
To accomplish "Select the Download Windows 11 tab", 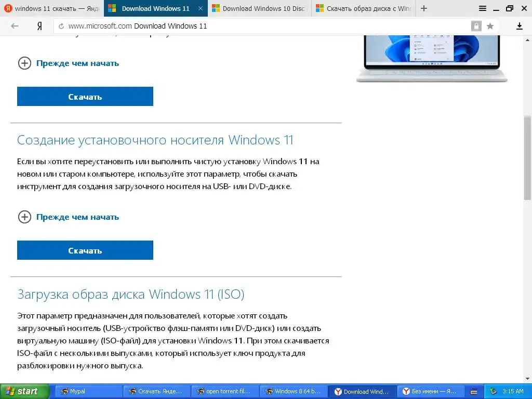I will pos(155,8).
